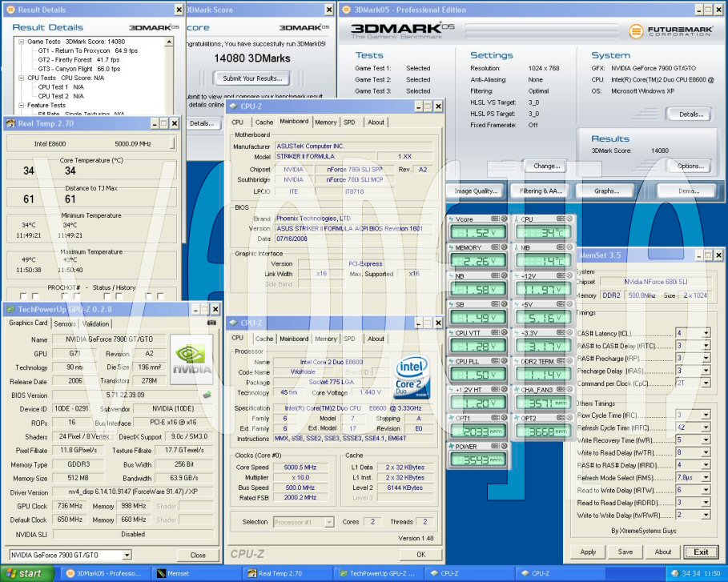Click the Intel Core 2 Duo logo
The height and width of the screenshot is (582, 728).
coord(412,377)
